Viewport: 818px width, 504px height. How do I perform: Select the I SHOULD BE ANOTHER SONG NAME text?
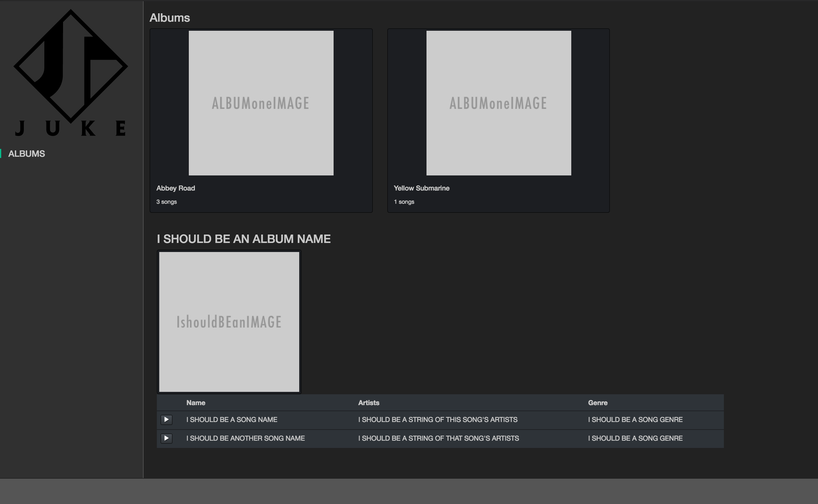pos(246,438)
